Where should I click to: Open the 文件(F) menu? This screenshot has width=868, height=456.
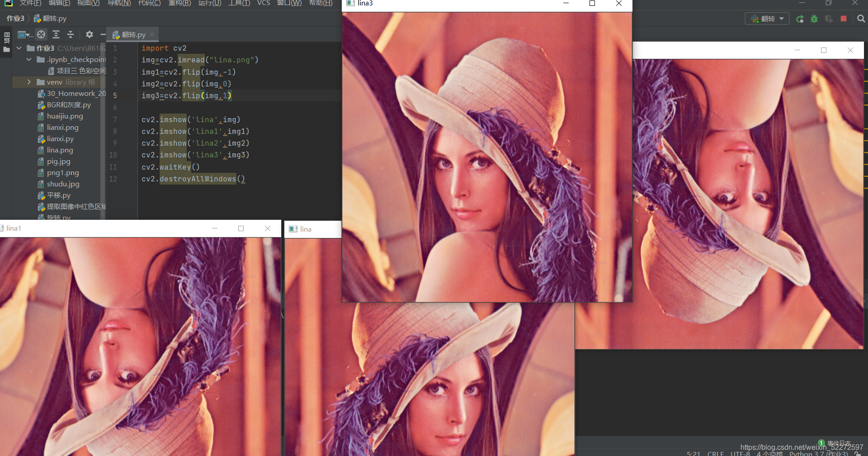31,3
